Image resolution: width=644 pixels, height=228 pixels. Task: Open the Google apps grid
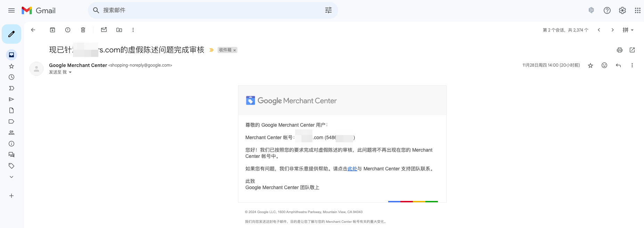638,10
